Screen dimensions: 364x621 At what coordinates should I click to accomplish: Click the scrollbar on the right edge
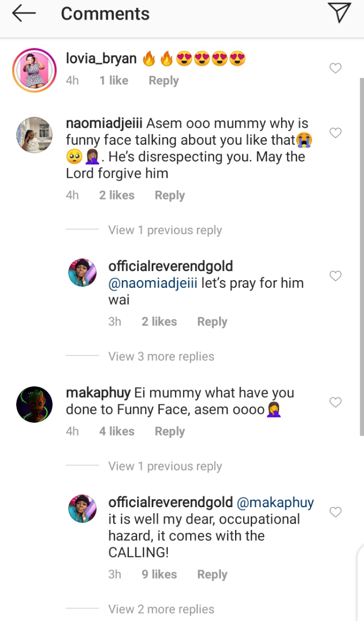[361, 257]
